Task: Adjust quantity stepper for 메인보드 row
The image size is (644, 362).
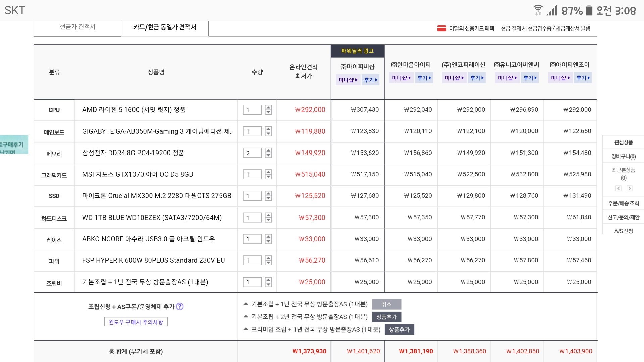Action: pyautogui.click(x=268, y=131)
